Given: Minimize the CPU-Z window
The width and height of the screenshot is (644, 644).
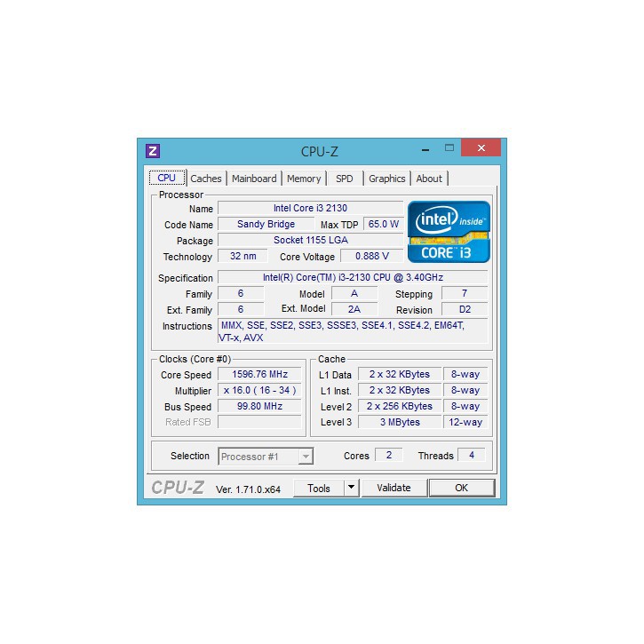Looking at the screenshot, I should click(x=425, y=150).
